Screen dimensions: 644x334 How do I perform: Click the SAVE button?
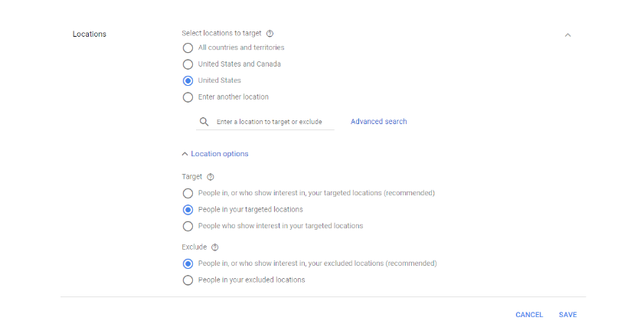point(567,315)
